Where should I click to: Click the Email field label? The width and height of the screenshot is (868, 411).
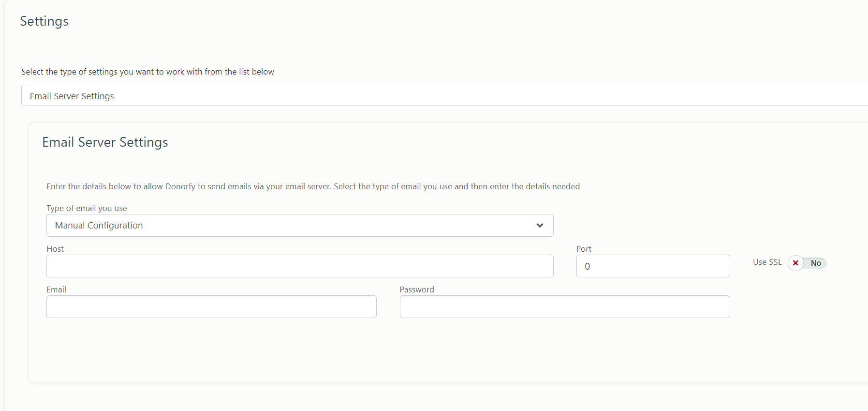point(56,289)
